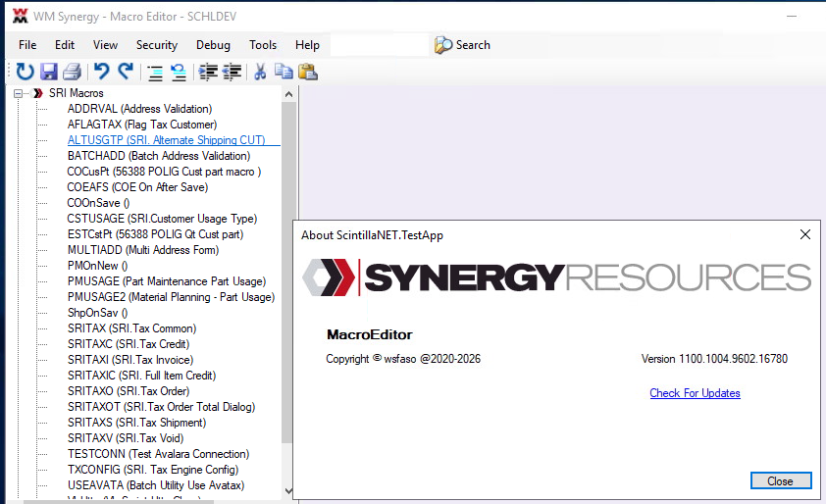Select SRITAXO (SRI.Tax Order)

[129, 391]
